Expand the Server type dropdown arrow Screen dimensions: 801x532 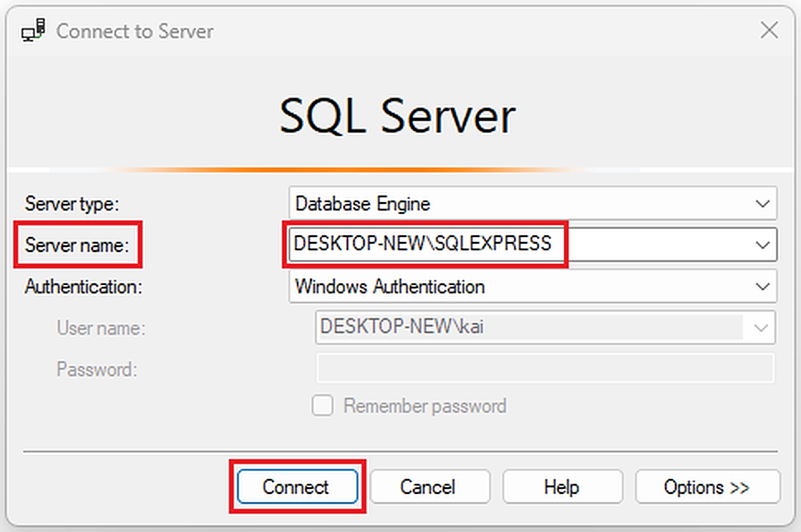[762, 203]
